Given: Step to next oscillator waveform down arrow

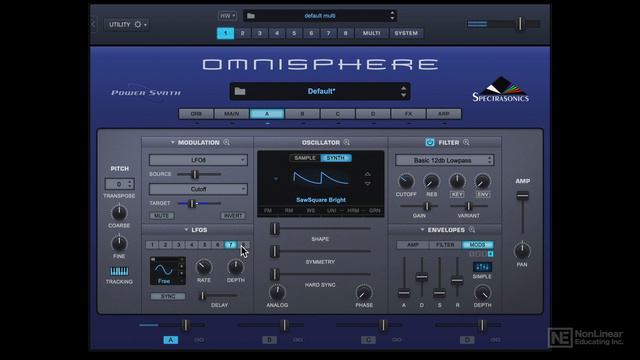Looking at the screenshot, I should tap(367, 184).
